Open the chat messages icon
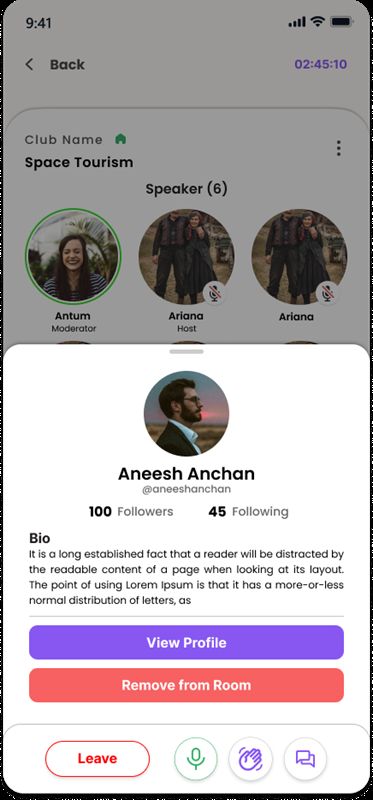Screen dimensions: 373x800 point(305,759)
